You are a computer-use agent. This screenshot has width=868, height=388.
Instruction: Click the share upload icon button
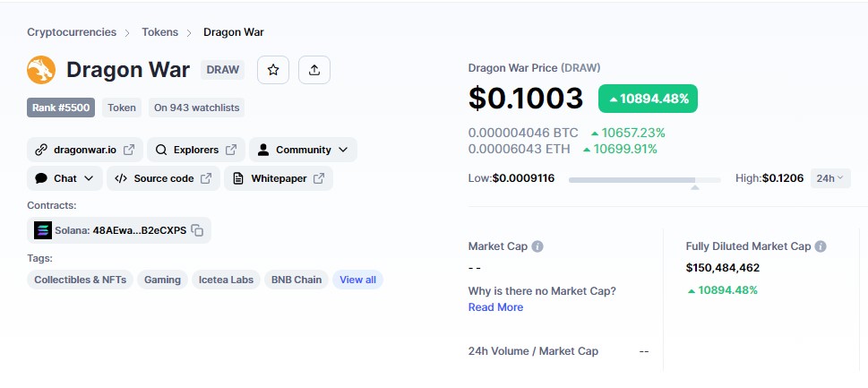(314, 70)
